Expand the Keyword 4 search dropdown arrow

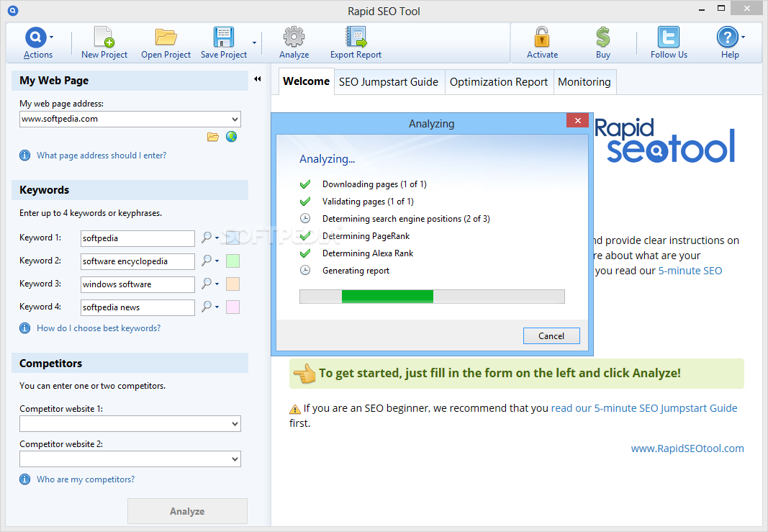click(x=217, y=307)
